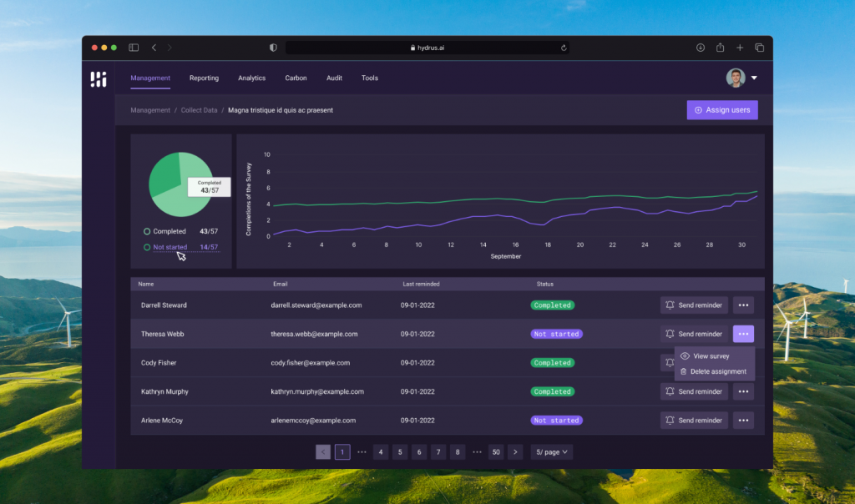Go to pagination page 5

pos(400,451)
